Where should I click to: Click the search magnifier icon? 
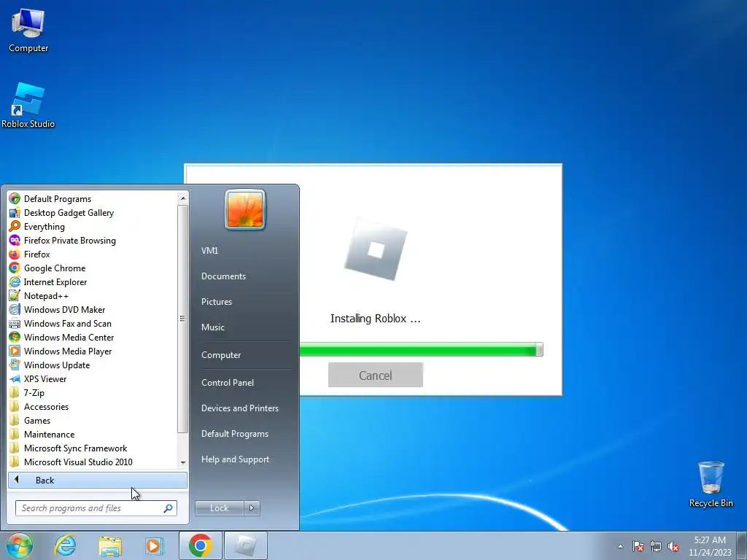coord(169,508)
